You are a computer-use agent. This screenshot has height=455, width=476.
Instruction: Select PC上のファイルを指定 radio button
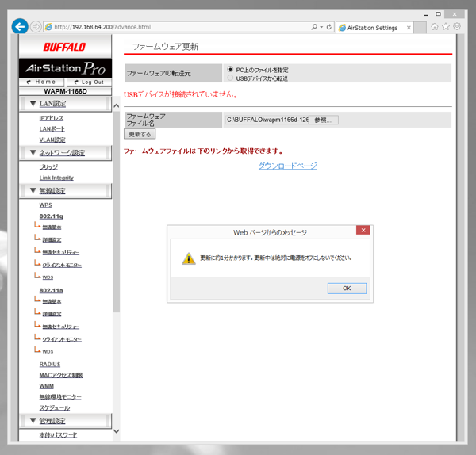tap(230, 70)
